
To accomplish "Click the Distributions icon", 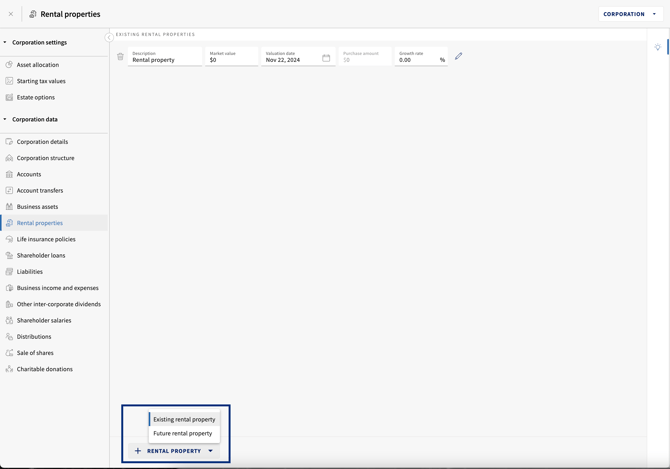I will (9, 337).
